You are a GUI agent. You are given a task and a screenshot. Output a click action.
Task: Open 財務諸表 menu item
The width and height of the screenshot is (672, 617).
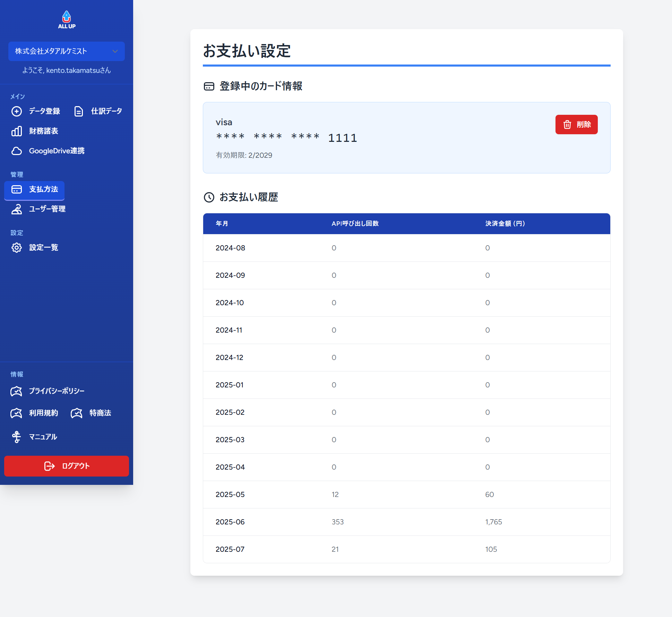click(x=35, y=131)
